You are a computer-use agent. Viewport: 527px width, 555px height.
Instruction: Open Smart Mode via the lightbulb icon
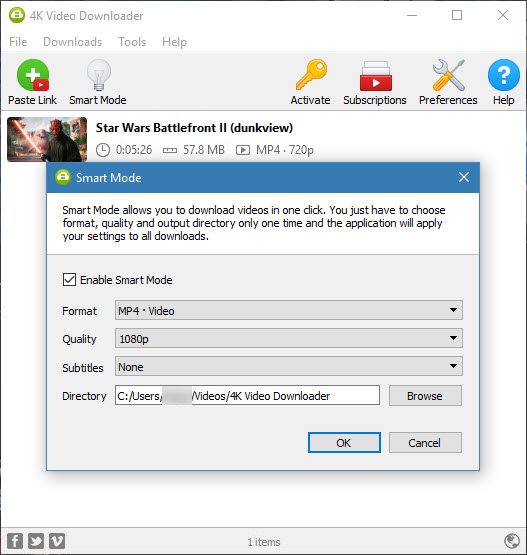pos(99,75)
